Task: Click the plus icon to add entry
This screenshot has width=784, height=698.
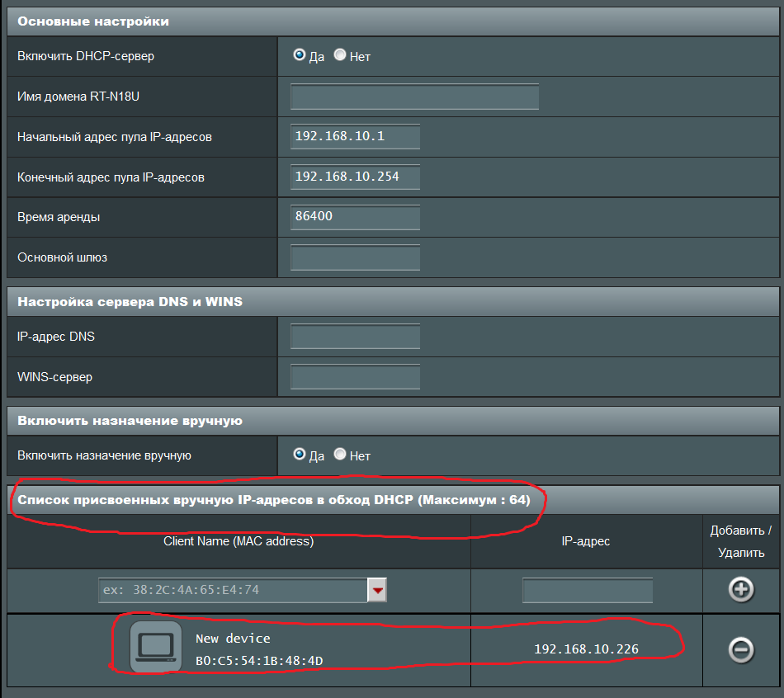Action: 740,590
